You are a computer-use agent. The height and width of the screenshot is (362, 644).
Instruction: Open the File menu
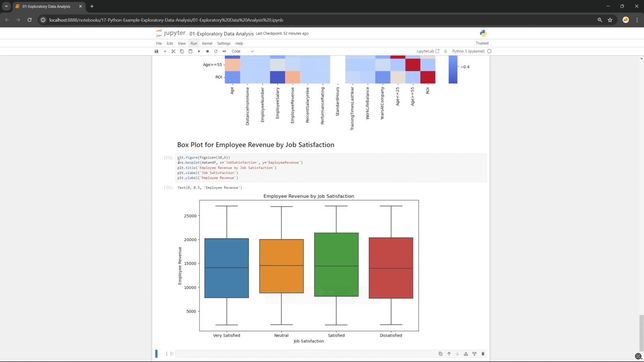[x=159, y=43]
